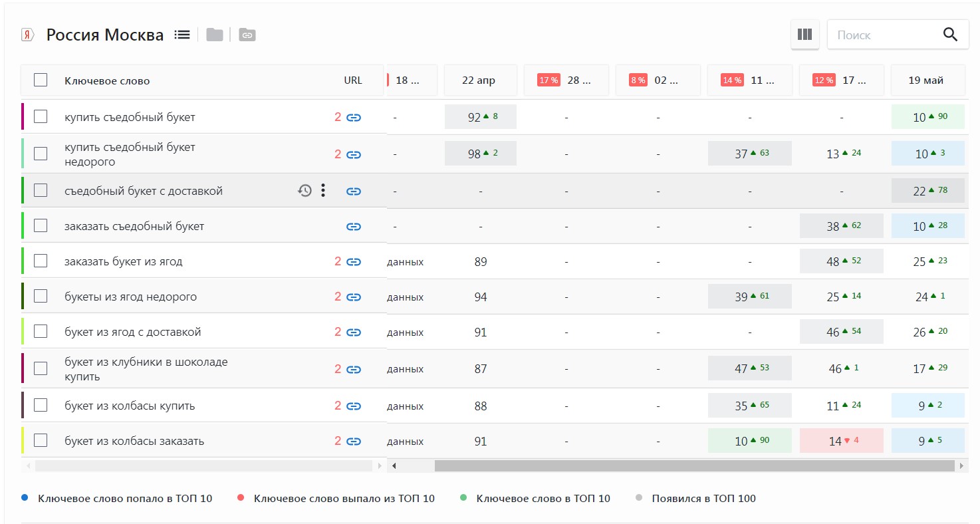Check the 'букет из колбасы купить' checkbox
Image resolution: width=980 pixels, height=524 pixels.
(41, 405)
